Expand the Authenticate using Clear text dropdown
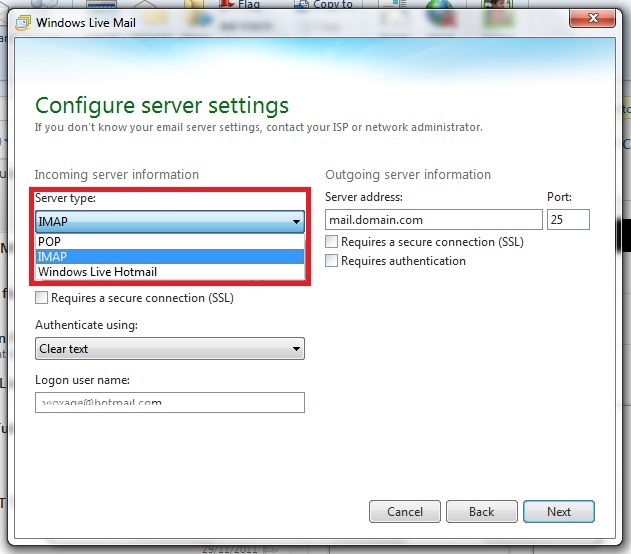The image size is (631, 554). pyautogui.click(x=169, y=348)
